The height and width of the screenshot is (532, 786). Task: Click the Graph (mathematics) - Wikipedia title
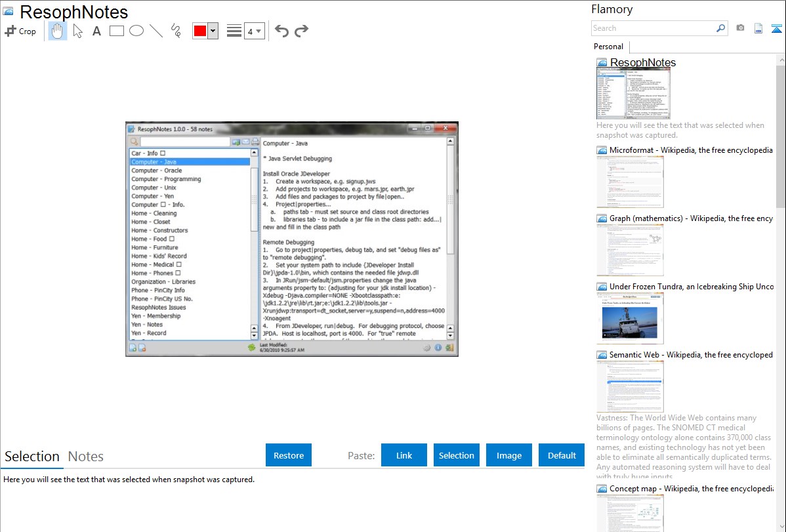[691, 218]
